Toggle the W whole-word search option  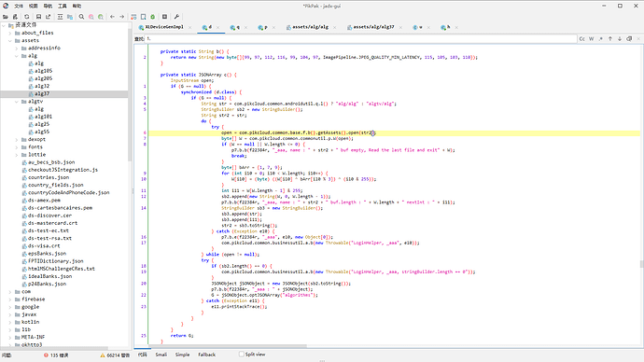pos(592,38)
